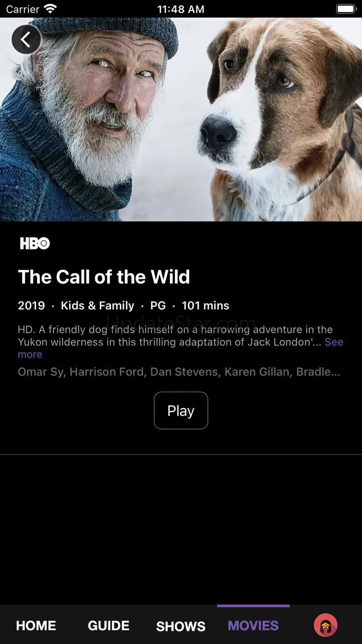The width and height of the screenshot is (362, 644).
Task: Tap the 2019 release year
Action: click(x=32, y=306)
